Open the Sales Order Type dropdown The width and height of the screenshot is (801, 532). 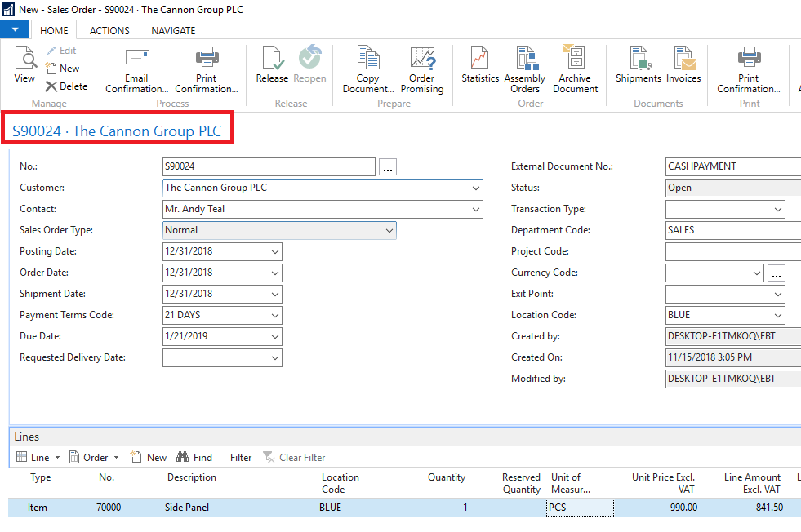[389, 231]
